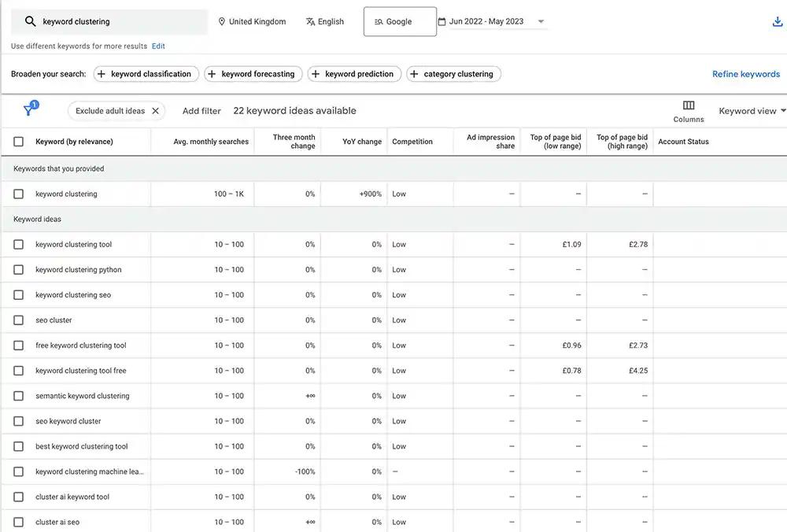
Task: Sort by YoY change column header
Action: (x=362, y=142)
